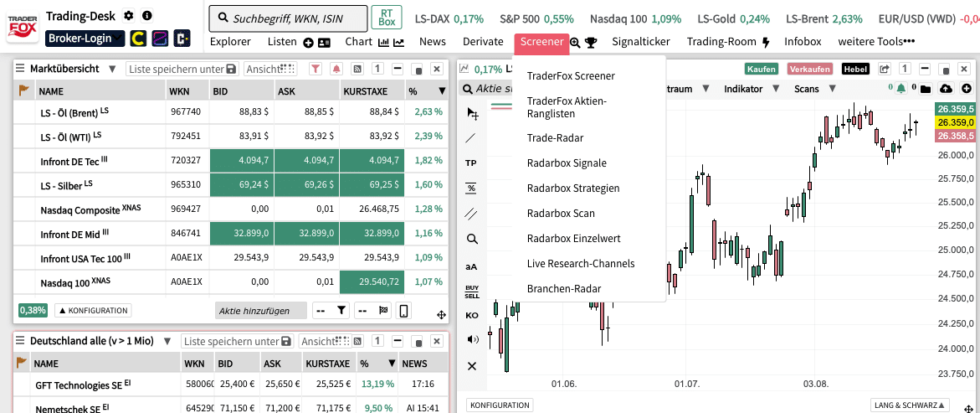The height and width of the screenshot is (413, 980).
Task: Click the magnifier plus icon beside Screener
Action: tap(576, 43)
